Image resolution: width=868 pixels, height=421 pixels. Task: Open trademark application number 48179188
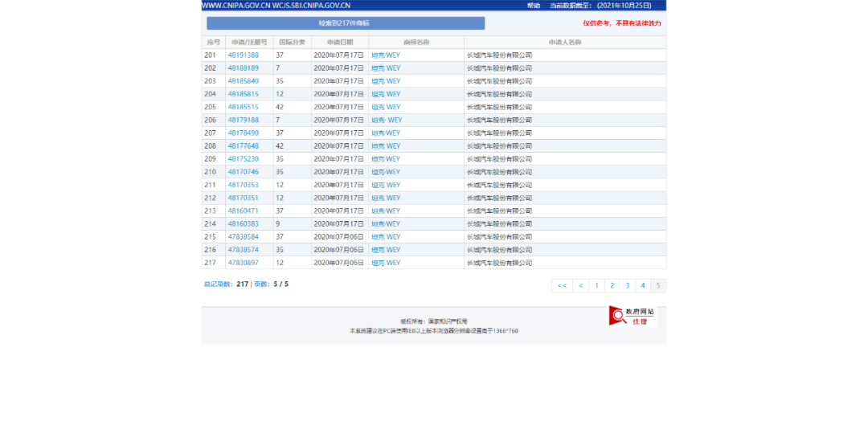[x=243, y=120]
